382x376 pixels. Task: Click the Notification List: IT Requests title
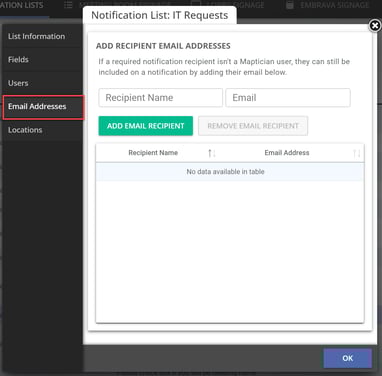(x=160, y=15)
